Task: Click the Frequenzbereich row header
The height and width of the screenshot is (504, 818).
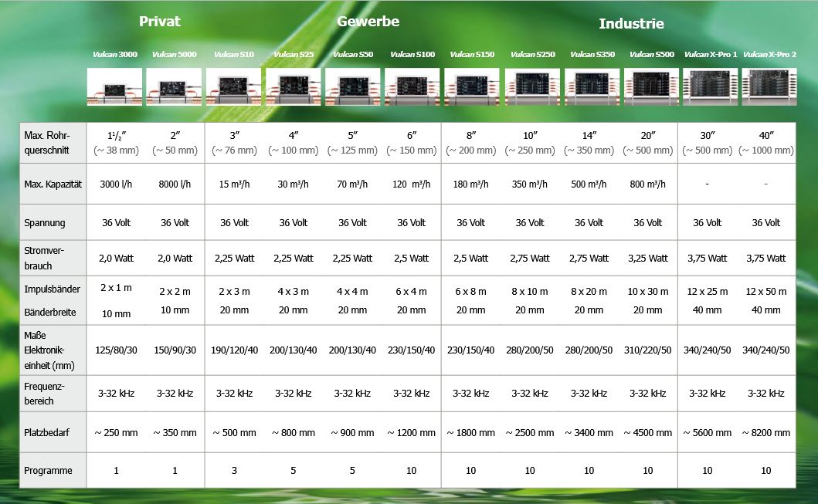Action: pos(45,393)
